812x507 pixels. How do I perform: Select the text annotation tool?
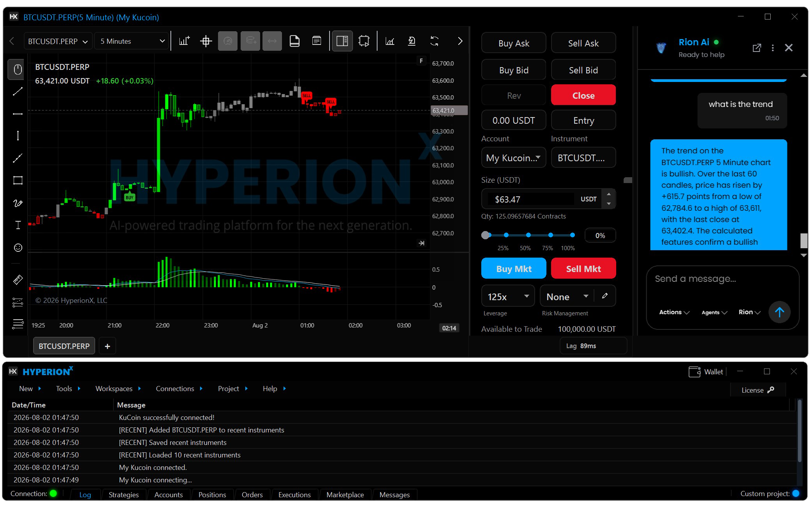pos(18,225)
